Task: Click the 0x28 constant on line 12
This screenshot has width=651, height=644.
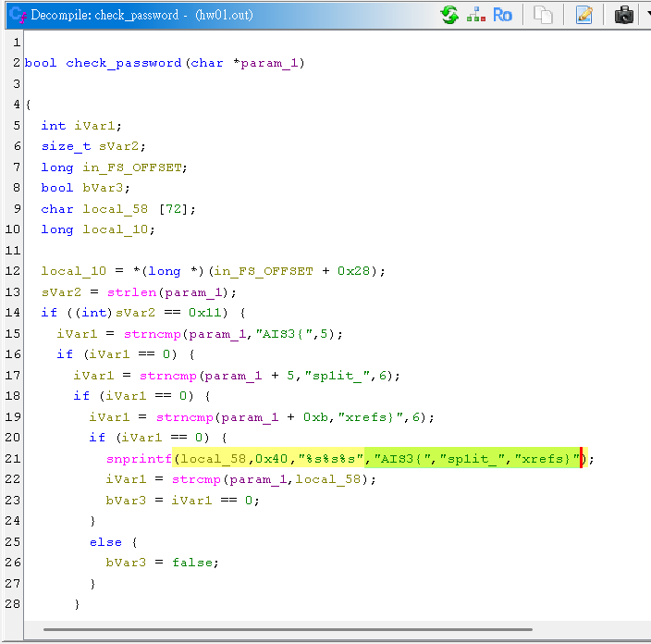Action: 353,271
